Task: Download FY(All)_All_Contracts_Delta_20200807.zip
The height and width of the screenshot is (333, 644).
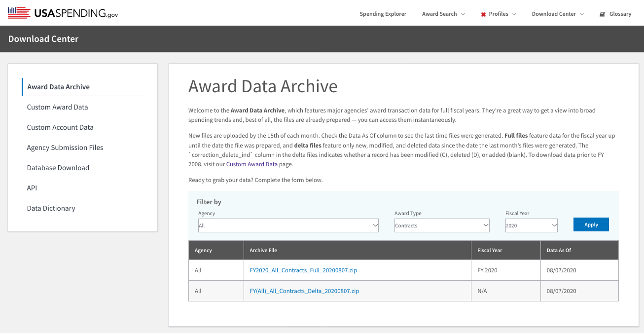Action: click(304, 291)
